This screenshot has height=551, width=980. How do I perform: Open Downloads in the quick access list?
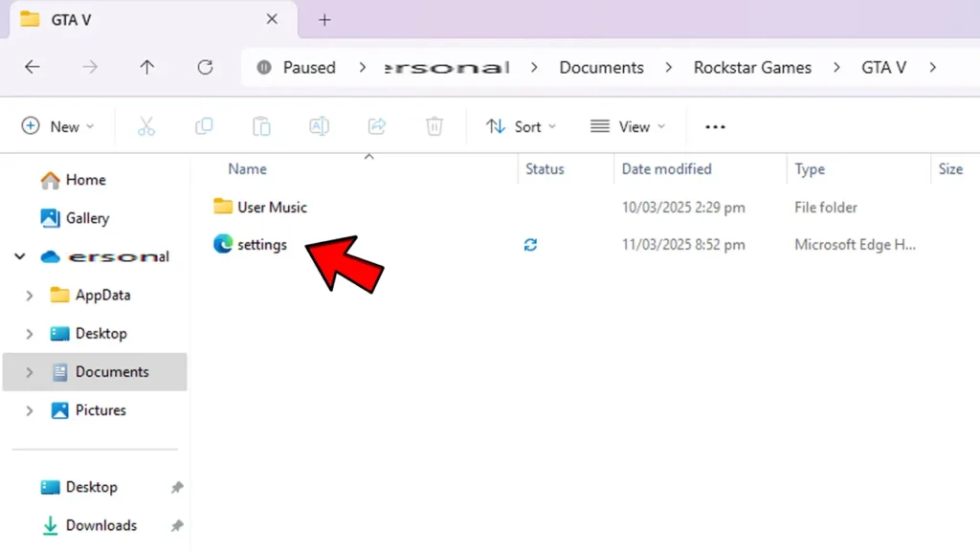[100, 525]
